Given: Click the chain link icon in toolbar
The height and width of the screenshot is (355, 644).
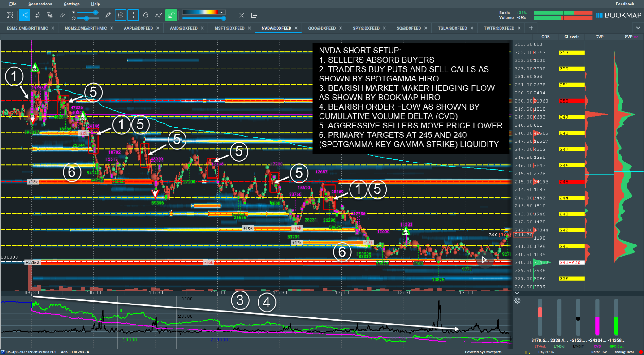Looking at the screenshot, I should point(62,15).
